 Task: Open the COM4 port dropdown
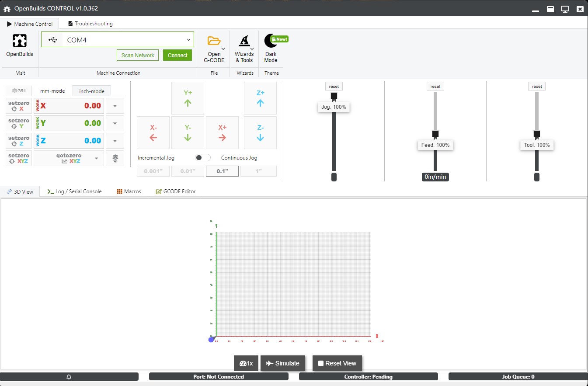118,40
